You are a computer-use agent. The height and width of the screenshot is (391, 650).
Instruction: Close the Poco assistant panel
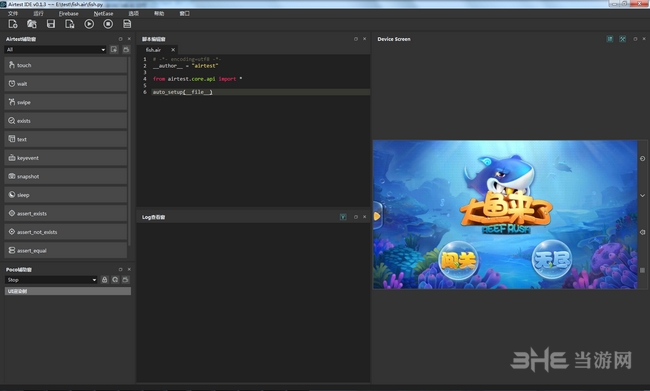[129, 270]
